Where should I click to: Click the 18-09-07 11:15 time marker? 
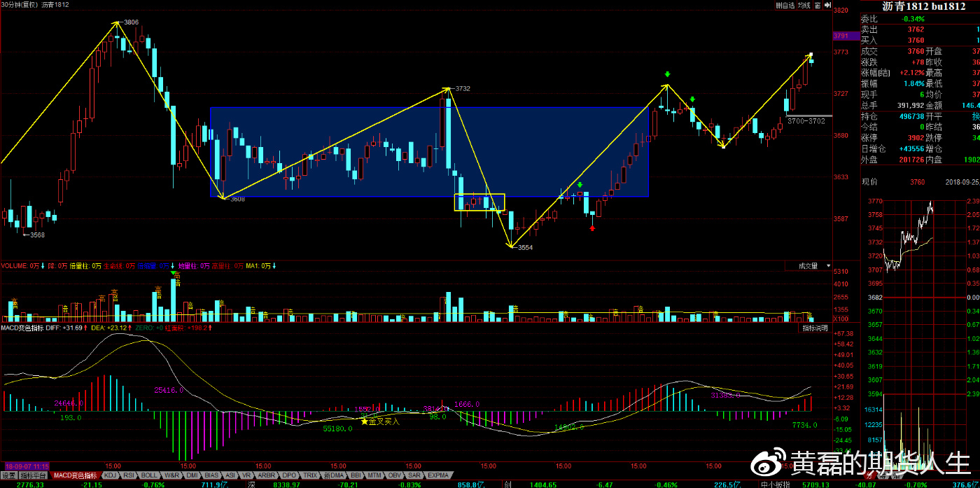point(26,466)
